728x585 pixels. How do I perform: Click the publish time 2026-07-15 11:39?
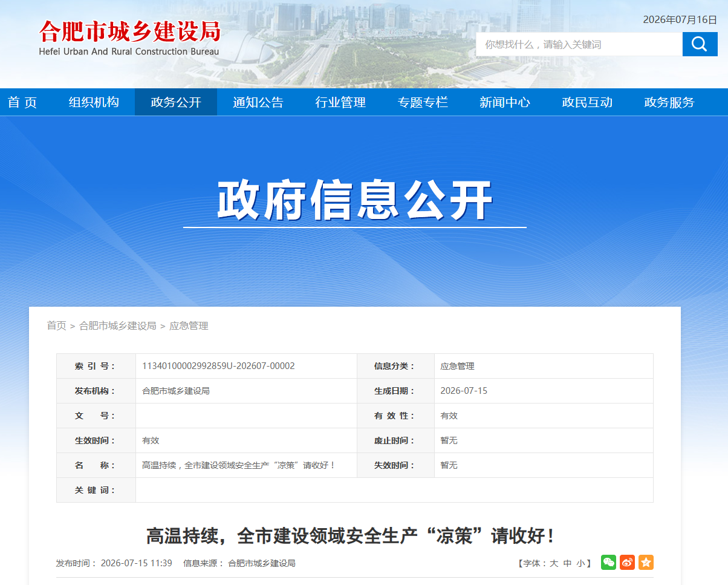coord(137,563)
